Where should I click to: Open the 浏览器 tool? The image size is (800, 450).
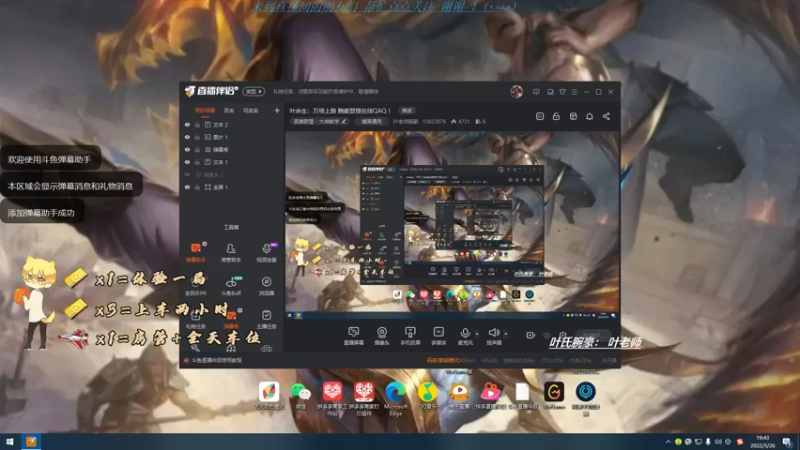(x=266, y=286)
